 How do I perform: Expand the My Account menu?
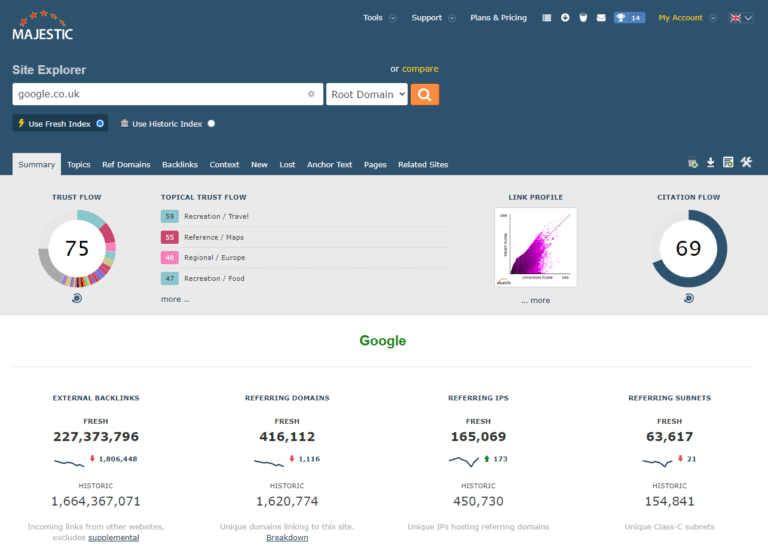pos(687,18)
